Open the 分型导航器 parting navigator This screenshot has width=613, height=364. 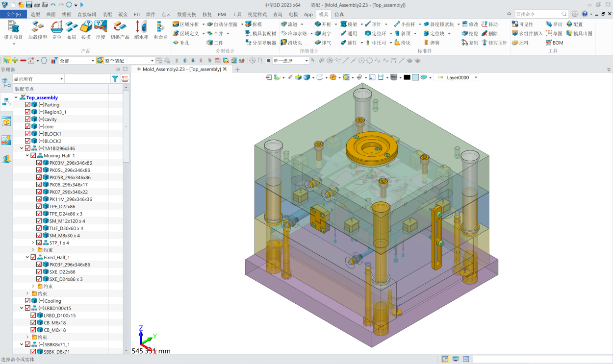point(260,43)
